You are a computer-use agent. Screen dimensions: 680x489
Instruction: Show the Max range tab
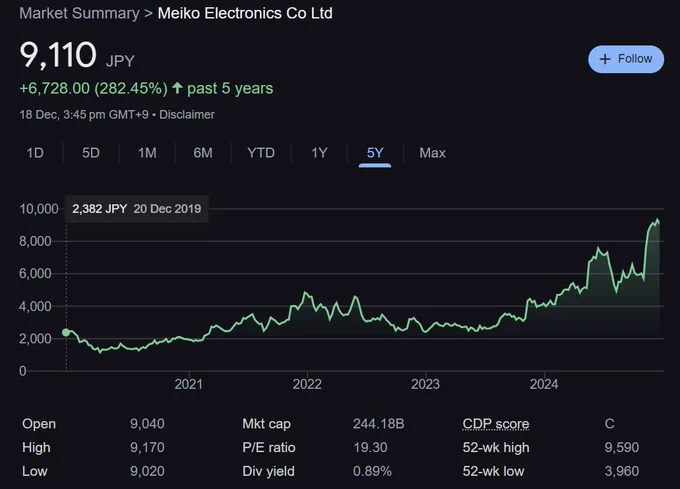tap(432, 153)
